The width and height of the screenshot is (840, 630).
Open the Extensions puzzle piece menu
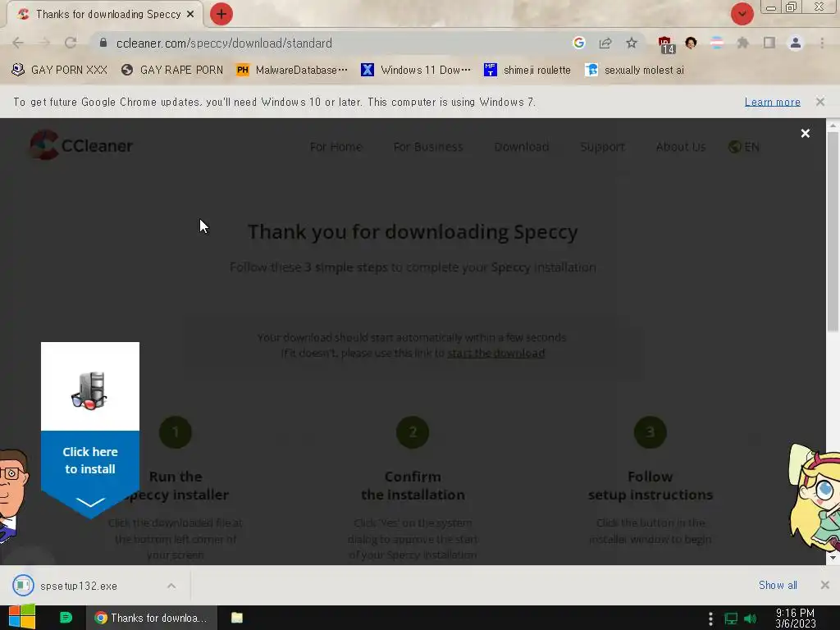point(743,43)
